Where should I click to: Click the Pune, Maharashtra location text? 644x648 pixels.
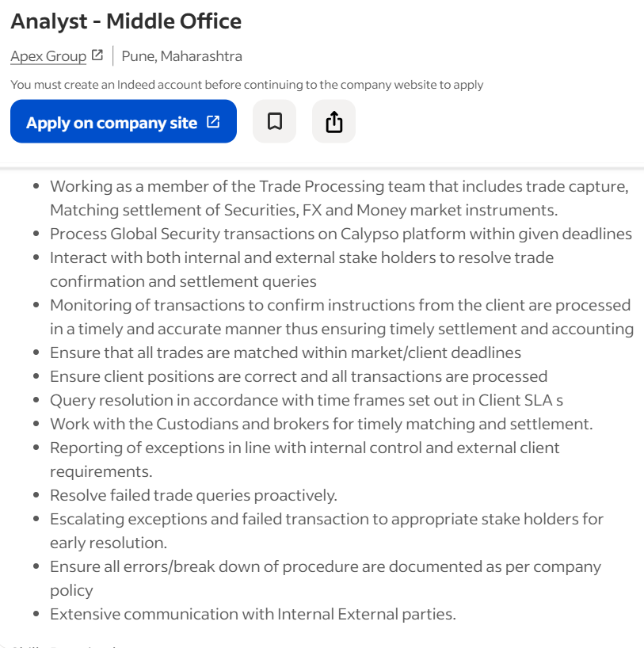point(182,56)
